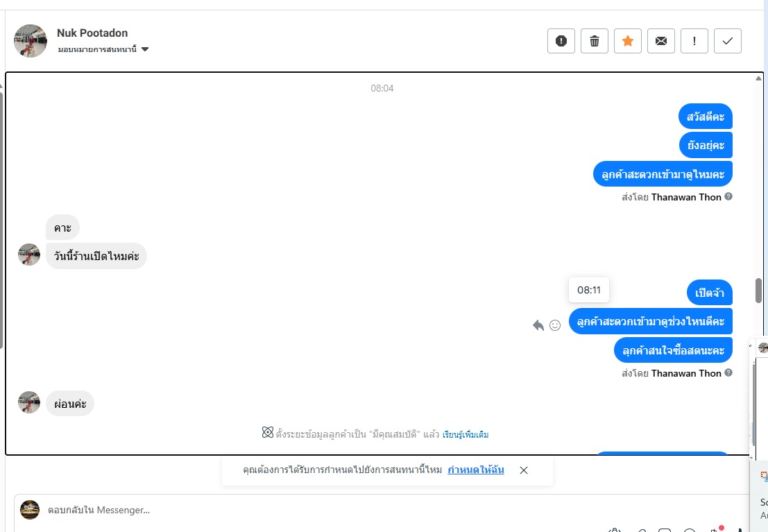Open Nuk Pootadon's profile picture in header
This screenshot has width=768, height=532.
[x=31, y=41]
